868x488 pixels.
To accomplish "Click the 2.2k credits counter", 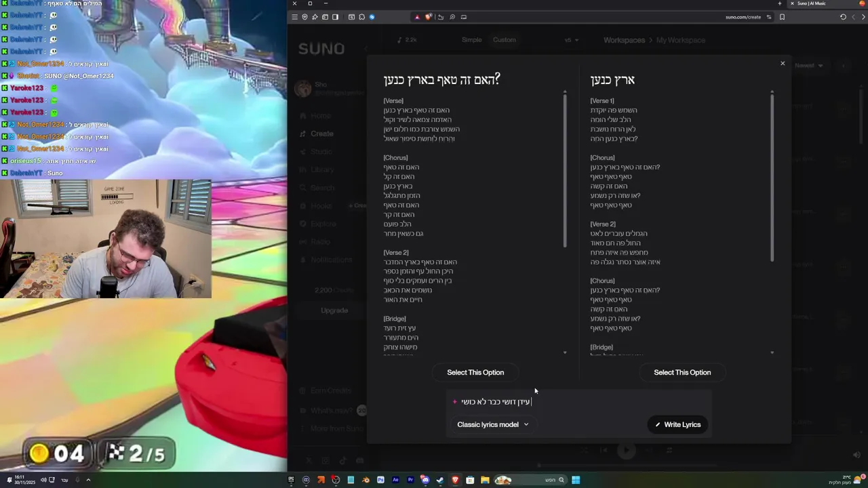I will (x=407, y=40).
